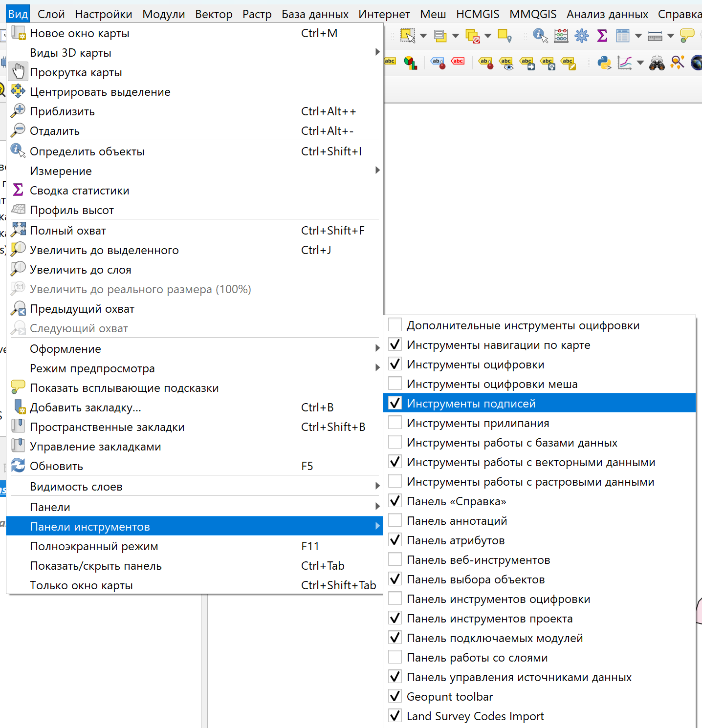The width and height of the screenshot is (702, 728).
Task: Click the red abc label highlight icon
Action: click(458, 62)
